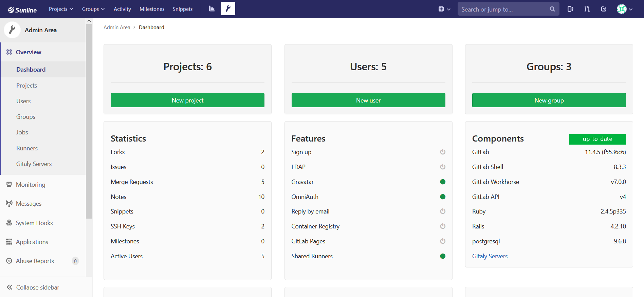
Task: Click the Projects: 6 heading
Action: [187, 67]
